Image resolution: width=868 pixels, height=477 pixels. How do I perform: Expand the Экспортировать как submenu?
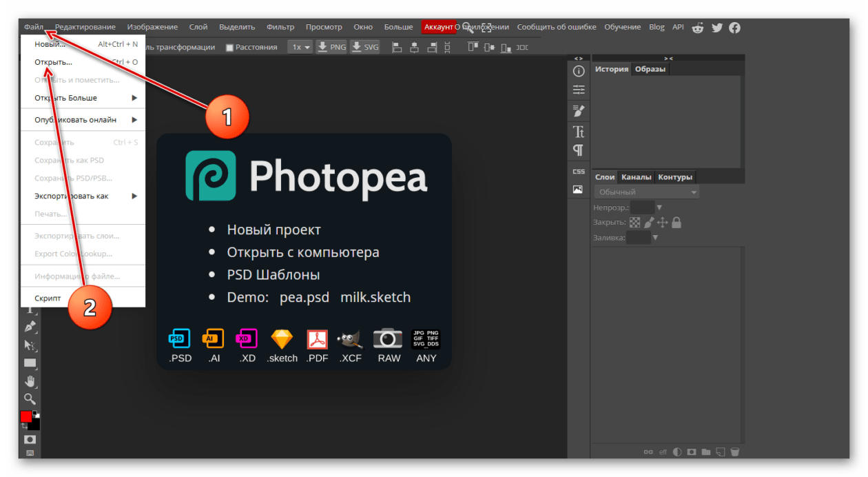(83, 196)
